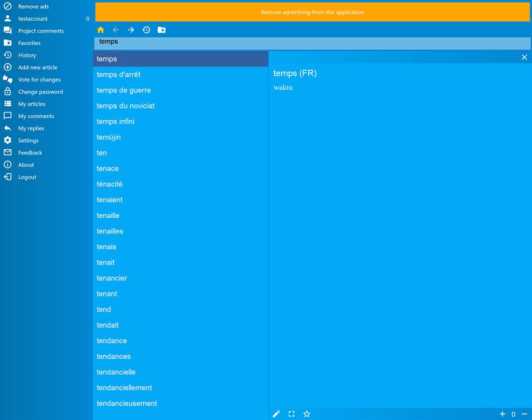The width and height of the screenshot is (532, 420).
Task: Click the Add new article plus icon
Action: click(x=7, y=67)
